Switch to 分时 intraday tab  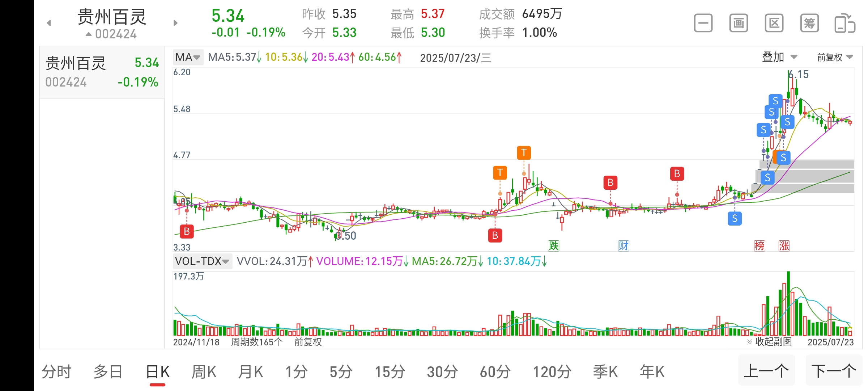[56, 372]
